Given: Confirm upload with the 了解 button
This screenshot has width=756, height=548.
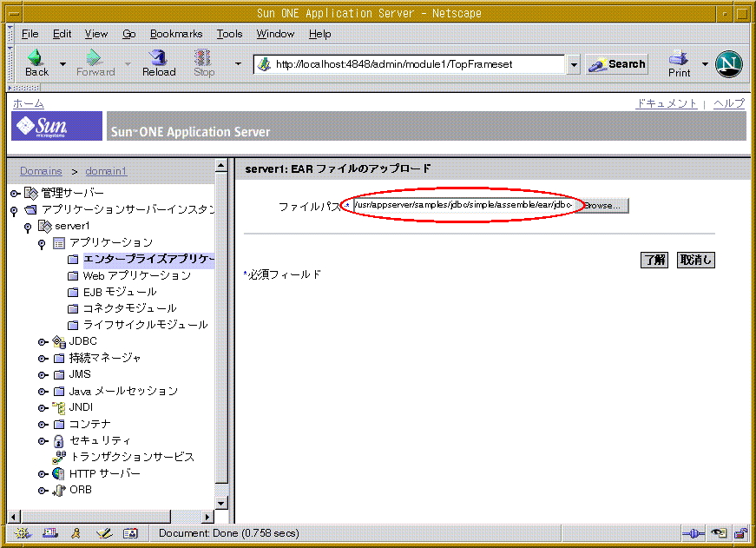Looking at the screenshot, I should [654, 260].
